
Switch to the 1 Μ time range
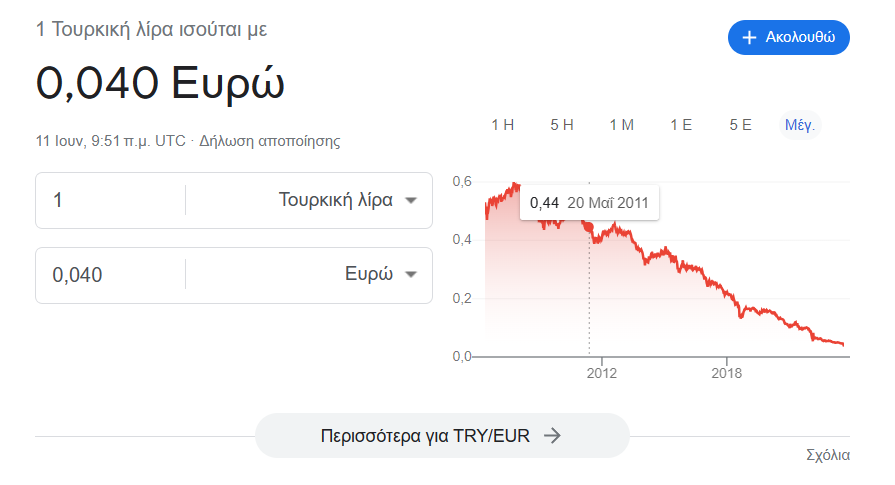pyautogui.click(x=621, y=125)
